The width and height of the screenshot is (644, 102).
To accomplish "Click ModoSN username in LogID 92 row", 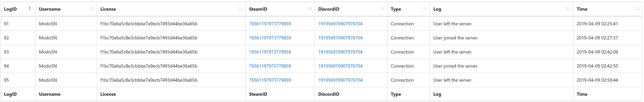I will (48, 38).
